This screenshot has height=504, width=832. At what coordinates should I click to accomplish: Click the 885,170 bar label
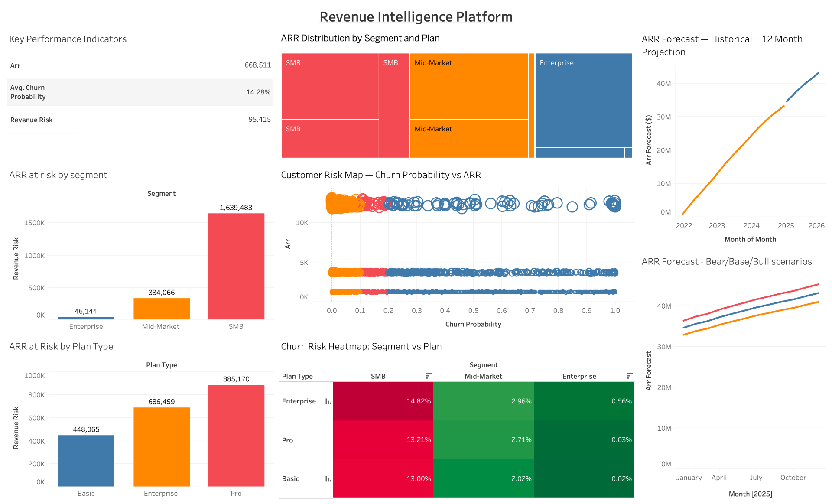tap(236, 379)
